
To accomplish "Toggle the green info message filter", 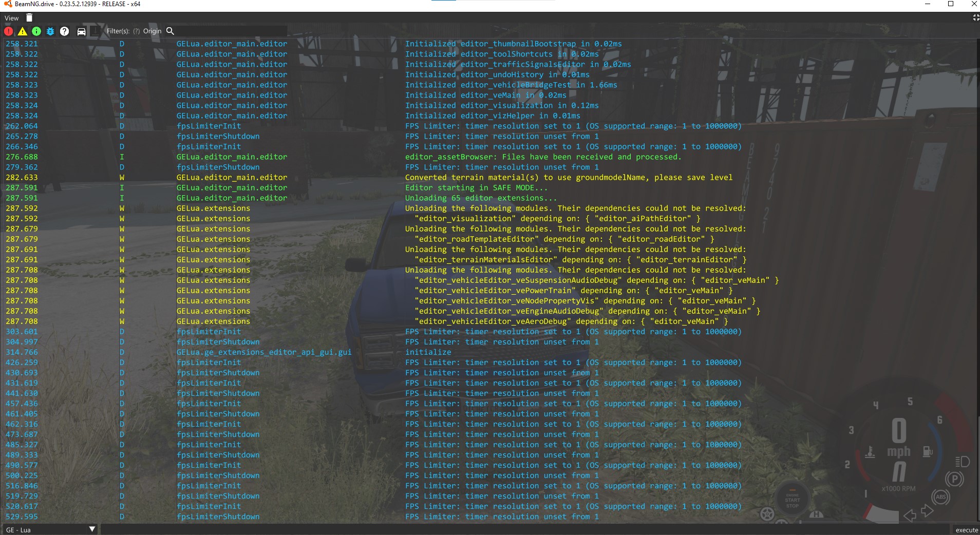I will coord(36,31).
